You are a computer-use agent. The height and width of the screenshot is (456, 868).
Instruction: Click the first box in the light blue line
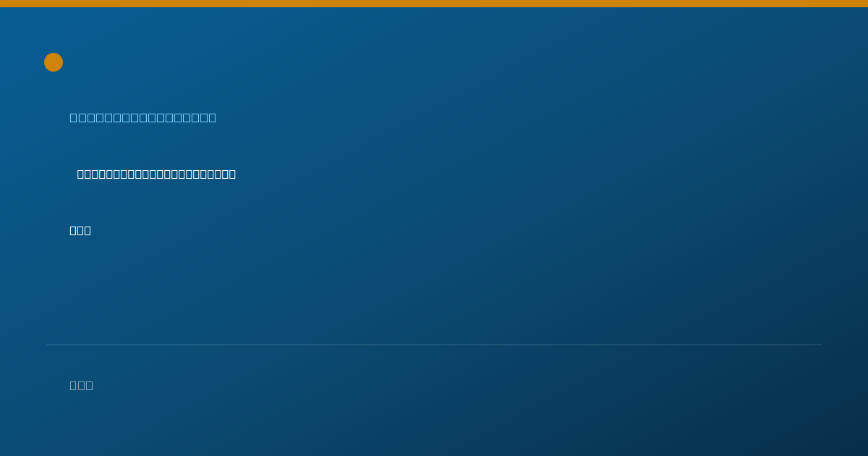click(x=73, y=117)
